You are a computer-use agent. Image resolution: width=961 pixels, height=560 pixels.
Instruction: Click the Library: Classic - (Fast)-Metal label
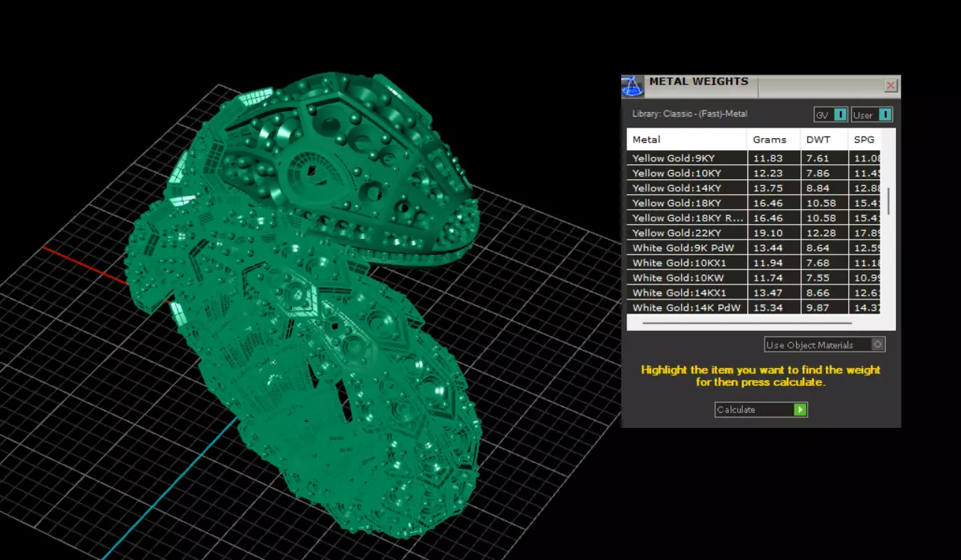690,114
